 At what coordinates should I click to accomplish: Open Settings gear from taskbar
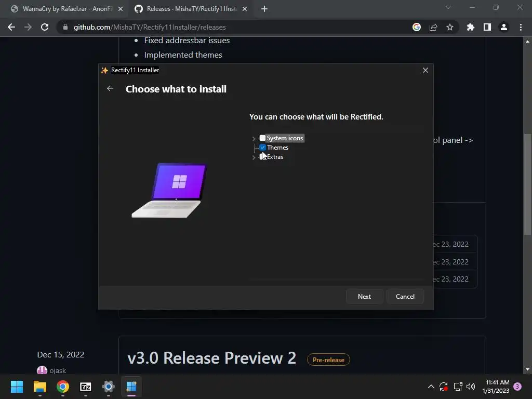pos(109,387)
